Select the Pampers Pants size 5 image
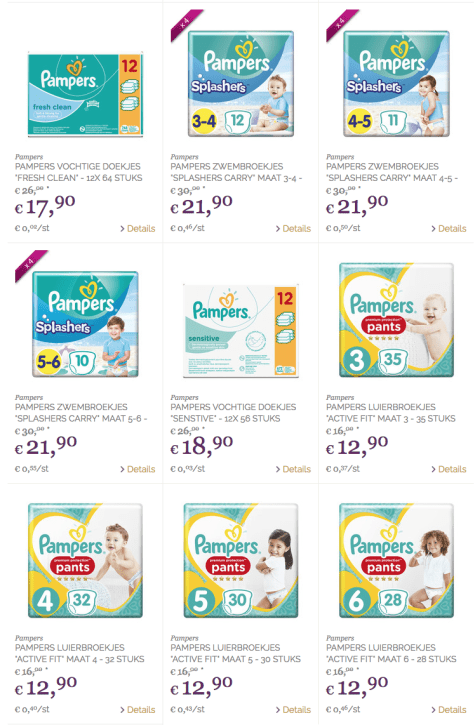 pos(241,560)
